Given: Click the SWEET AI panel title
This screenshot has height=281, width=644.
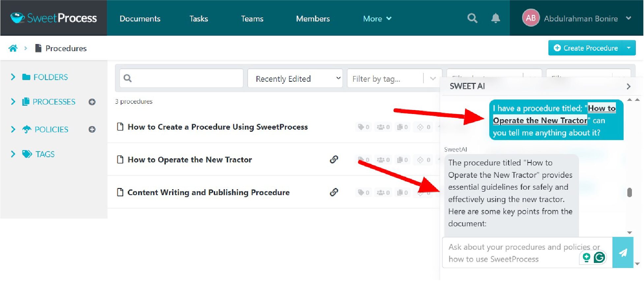Looking at the screenshot, I should click(x=467, y=86).
